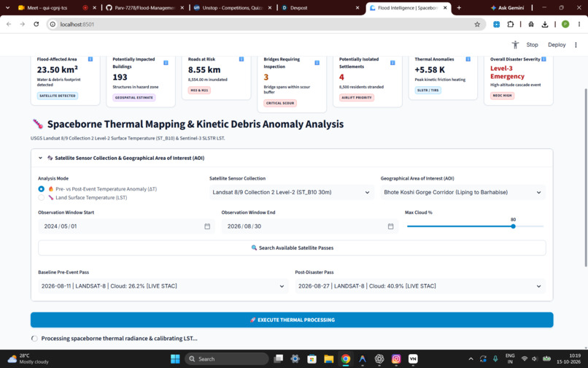588x368 pixels.
Task: Click the SLSTR / TIRS badge
Action: pyautogui.click(x=428, y=90)
